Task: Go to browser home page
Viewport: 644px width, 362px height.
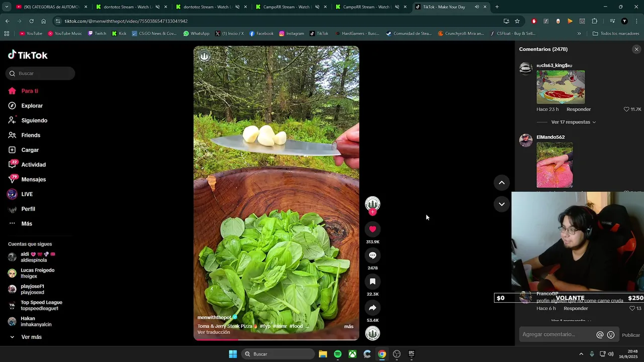Action: click(x=43, y=21)
